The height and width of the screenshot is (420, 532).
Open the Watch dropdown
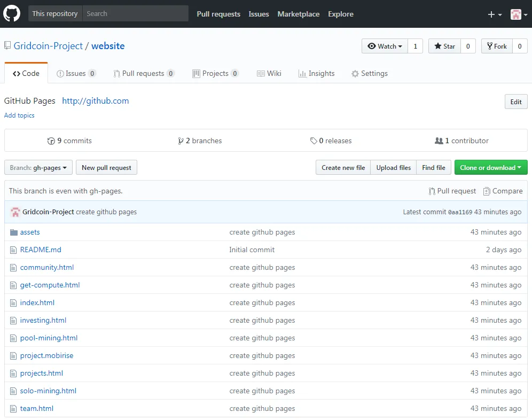(x=385, y=46)
